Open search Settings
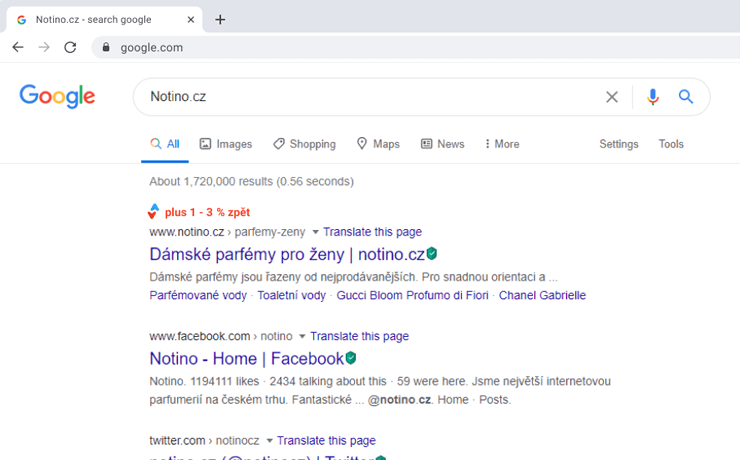The height and width of the screenshot is (460, 740). [x=619, y=144]
